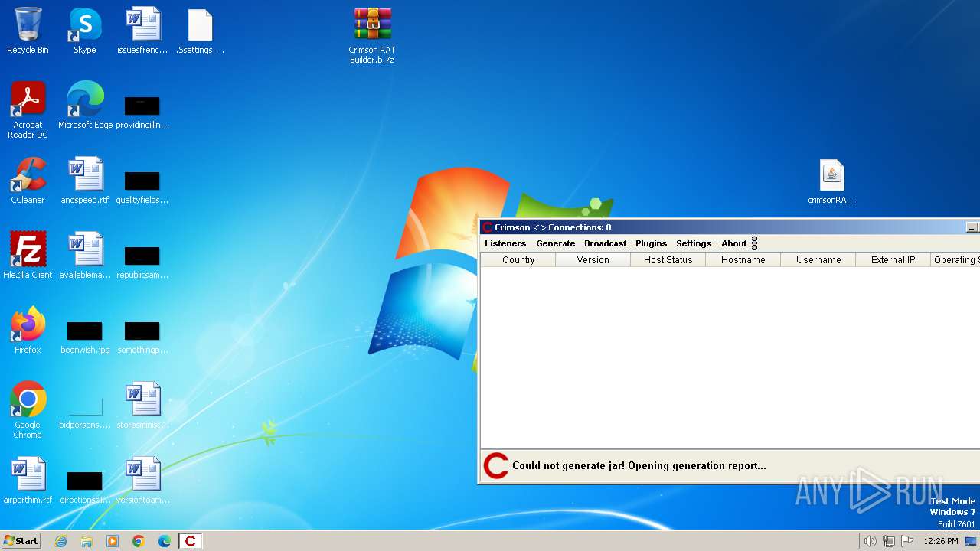
Task: Sort by Host Status column header
Action: (x=668, y=260)
